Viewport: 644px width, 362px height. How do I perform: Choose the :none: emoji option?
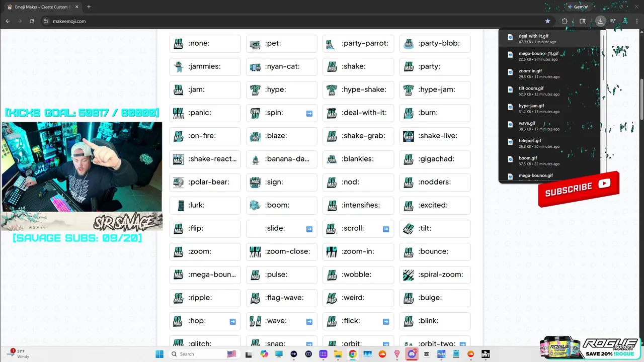(x=205, y=43)
